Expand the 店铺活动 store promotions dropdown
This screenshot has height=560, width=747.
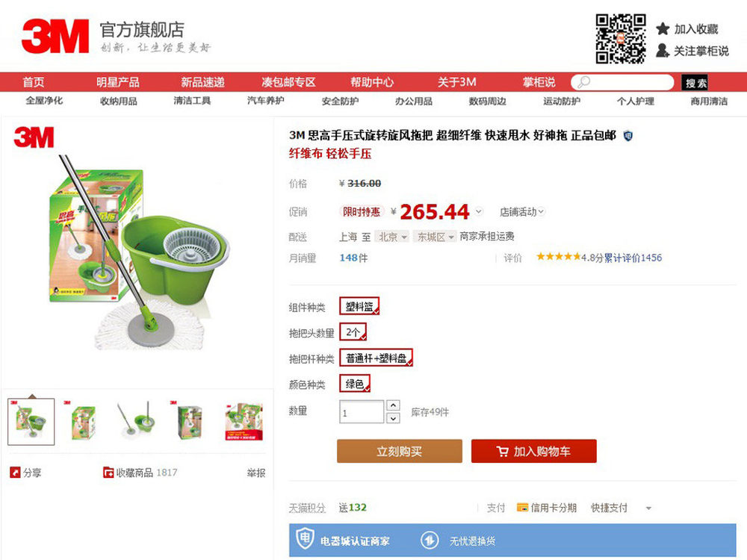point(521,211)
